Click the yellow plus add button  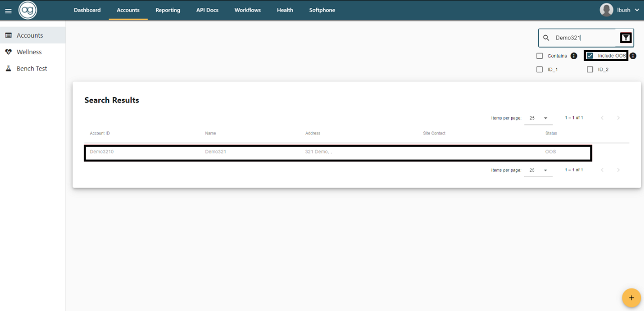click(x=631, y=297)
